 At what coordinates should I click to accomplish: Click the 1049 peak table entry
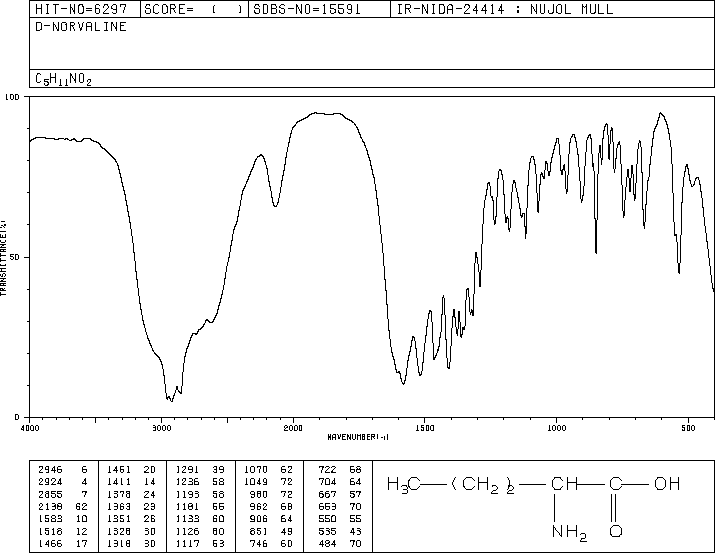[256, 482]
